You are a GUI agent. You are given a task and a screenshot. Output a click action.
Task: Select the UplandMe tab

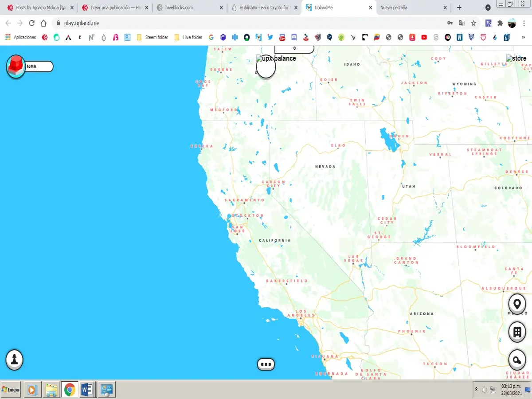point(339,8)
